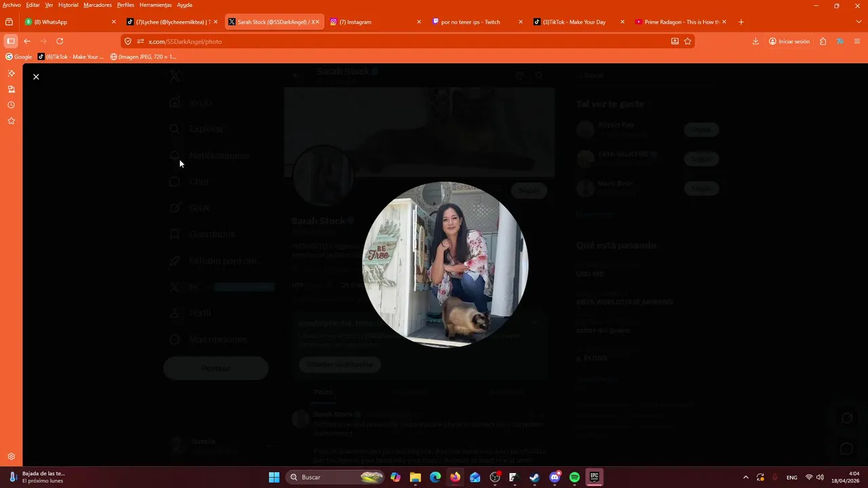Open the TikTok bookmark in bookmarks bar
This screenshot has width=868, height=488.
click(x=71, y=57)
